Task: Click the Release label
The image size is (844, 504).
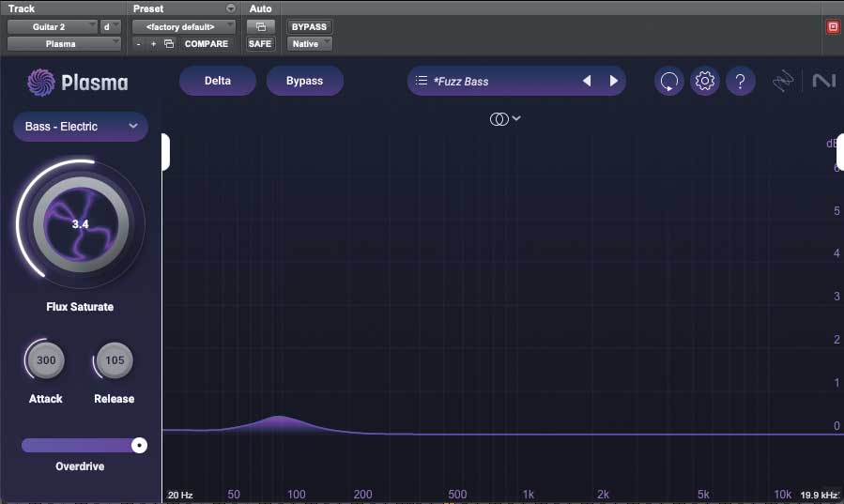Action: [x=115, y=399]
